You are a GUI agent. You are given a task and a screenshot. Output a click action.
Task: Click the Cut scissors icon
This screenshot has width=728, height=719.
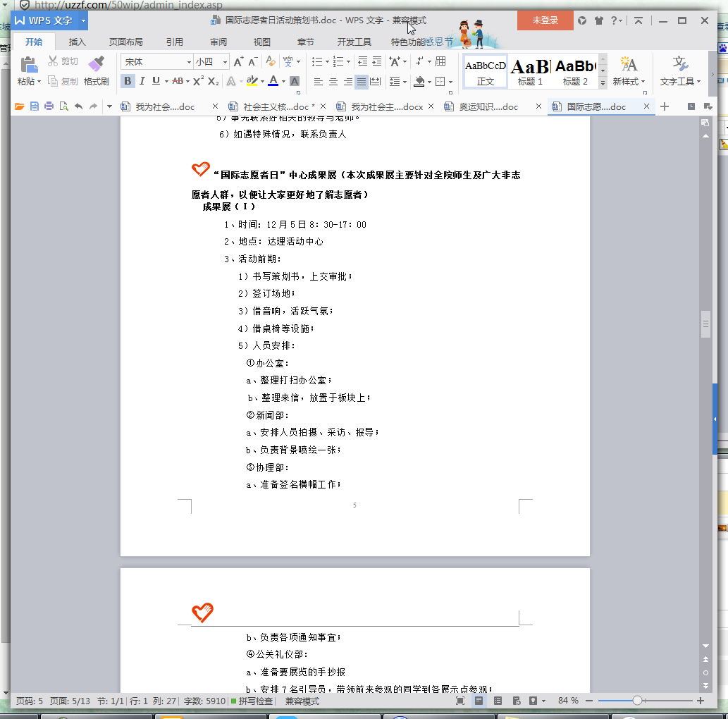pos(53,61)
